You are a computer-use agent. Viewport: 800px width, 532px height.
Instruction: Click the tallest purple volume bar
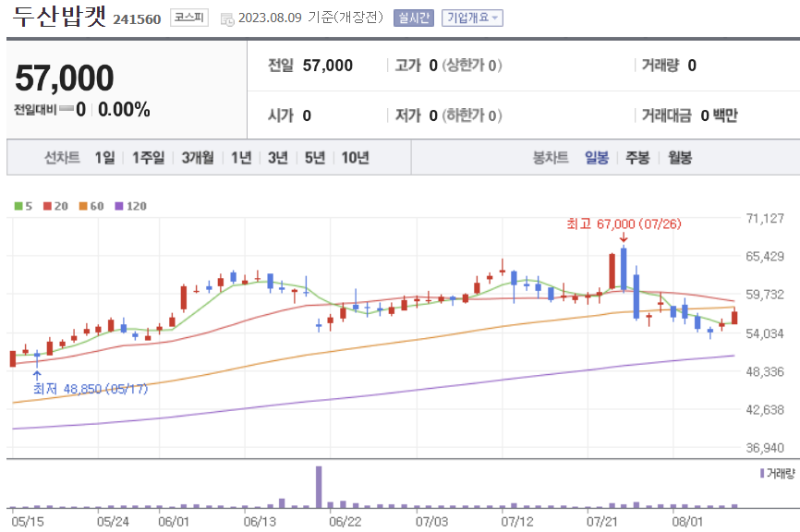point(319,487)
